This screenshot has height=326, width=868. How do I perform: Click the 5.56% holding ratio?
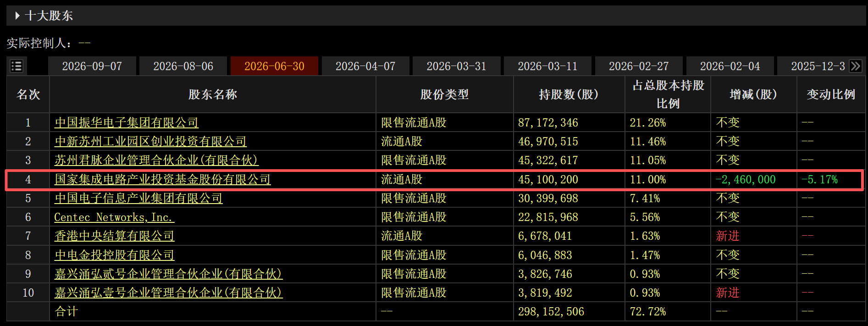click(645, 217)
